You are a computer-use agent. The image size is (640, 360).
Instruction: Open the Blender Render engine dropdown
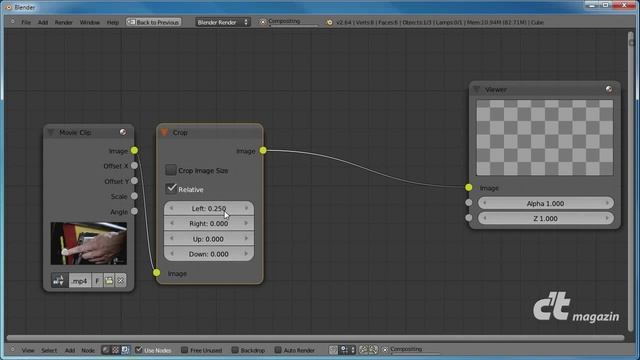click(222, 22)
